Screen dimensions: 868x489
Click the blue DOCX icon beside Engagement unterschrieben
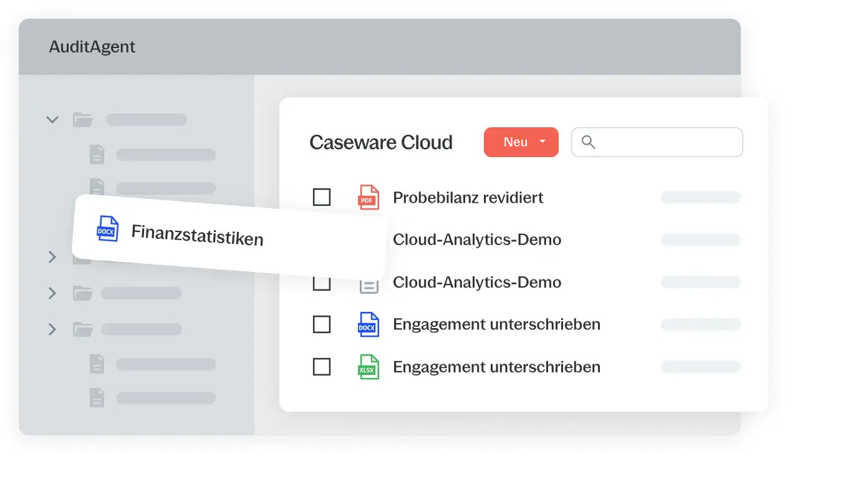click(x=369, y=324)
